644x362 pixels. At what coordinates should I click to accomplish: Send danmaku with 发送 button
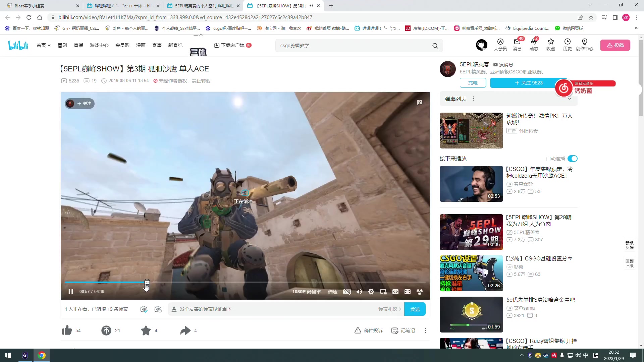415,309
